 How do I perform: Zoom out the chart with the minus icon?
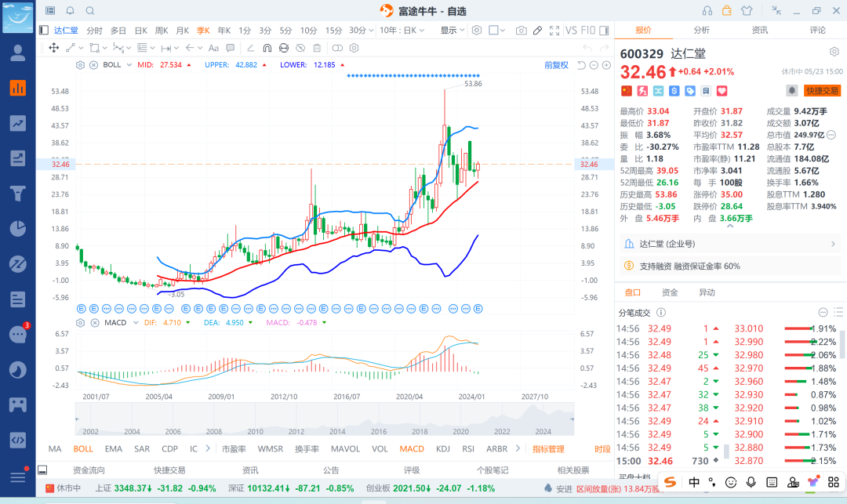pos(594,65)
